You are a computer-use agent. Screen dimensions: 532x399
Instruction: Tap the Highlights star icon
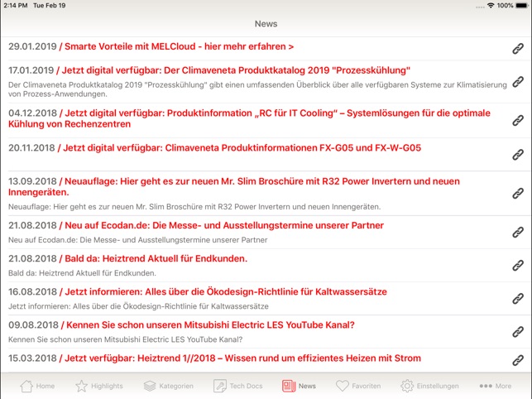click(81, 386)
